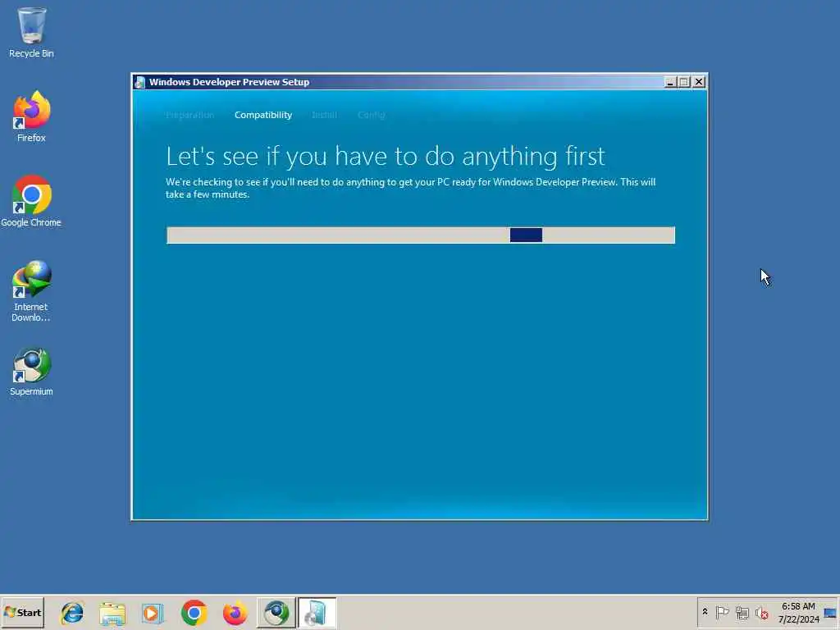840x630 pixels.
Task: Click the Setup window title bar icon
Action: (x=139, y=82)
